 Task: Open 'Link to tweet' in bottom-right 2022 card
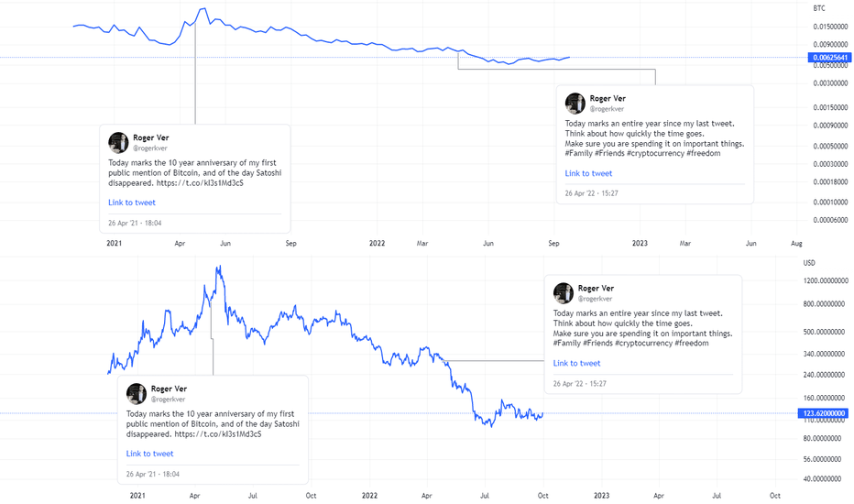576,364
